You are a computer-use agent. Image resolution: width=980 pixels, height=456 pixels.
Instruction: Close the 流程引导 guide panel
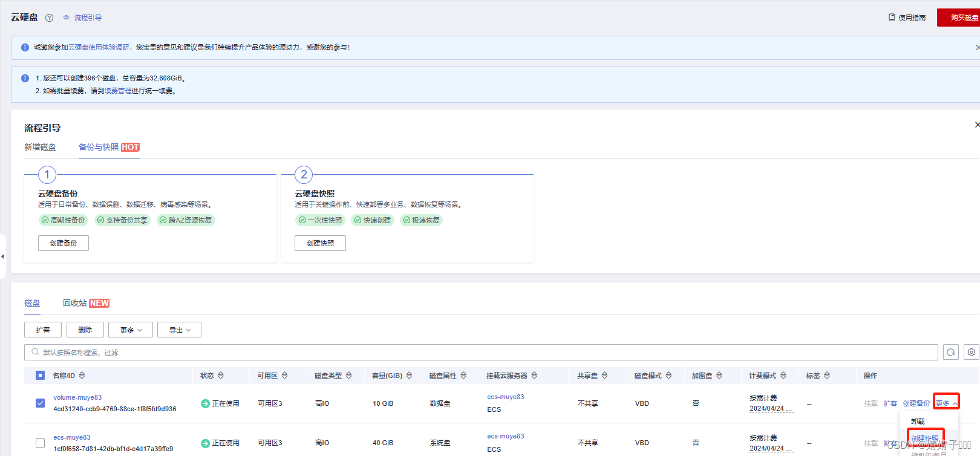[x=977, y=125]
